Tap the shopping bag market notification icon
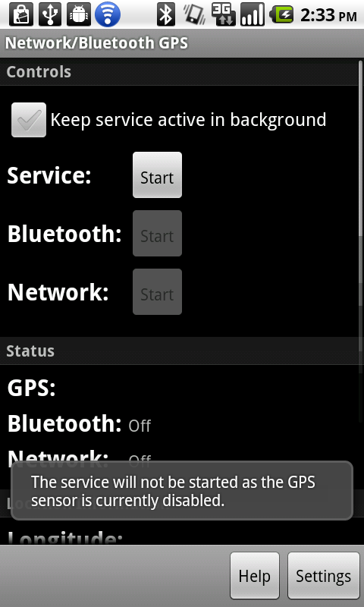The width and height of the screenshot is (364, 607). [20, 14]
